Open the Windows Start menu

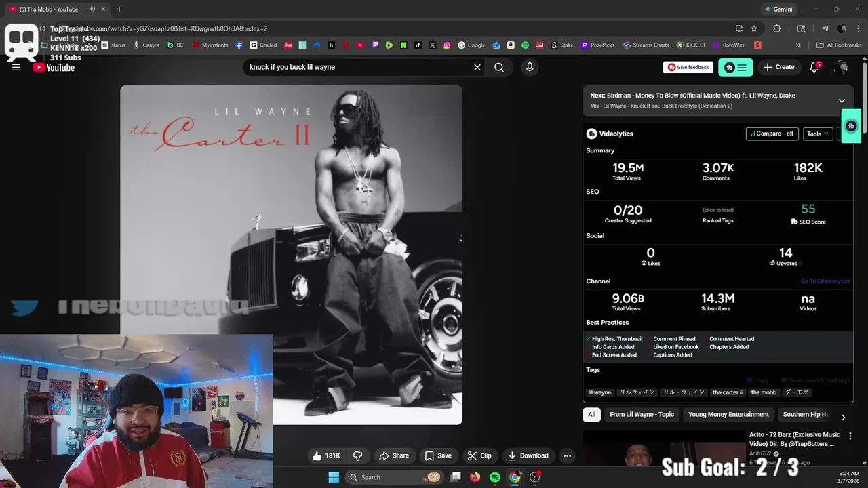pyautogui.click(x=334, y=477)
